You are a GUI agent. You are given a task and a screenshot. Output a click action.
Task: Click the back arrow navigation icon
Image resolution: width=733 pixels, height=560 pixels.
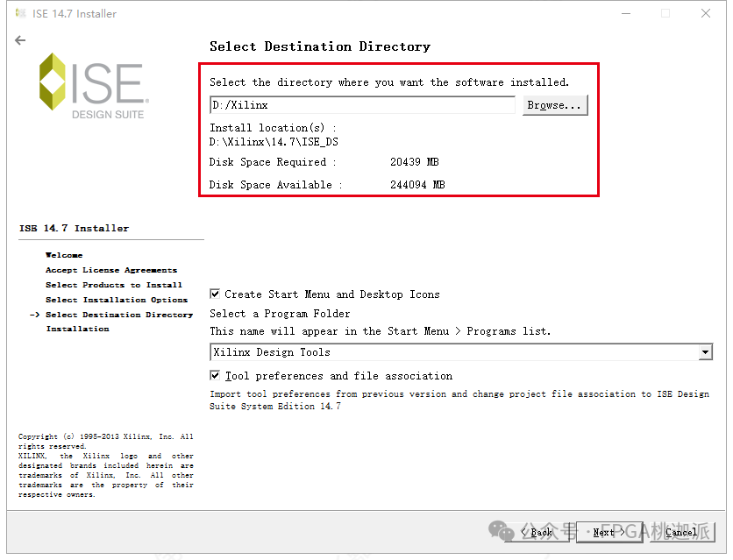pos(19,39)
